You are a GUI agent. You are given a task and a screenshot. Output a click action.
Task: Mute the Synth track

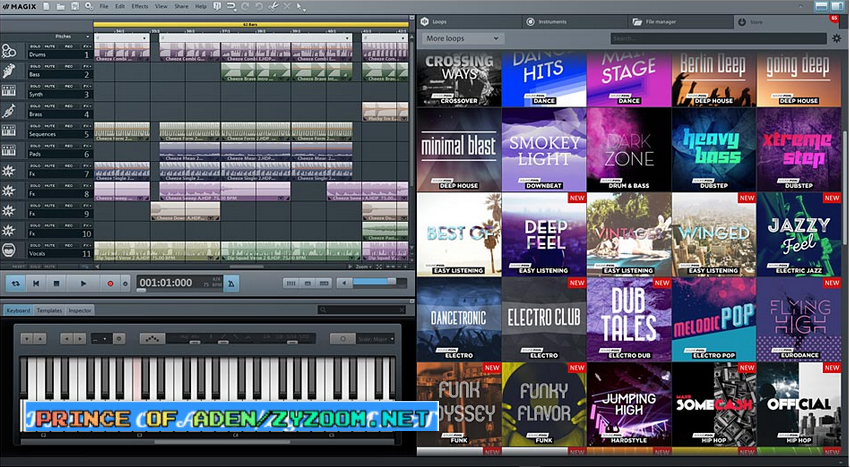coord(49,86)
